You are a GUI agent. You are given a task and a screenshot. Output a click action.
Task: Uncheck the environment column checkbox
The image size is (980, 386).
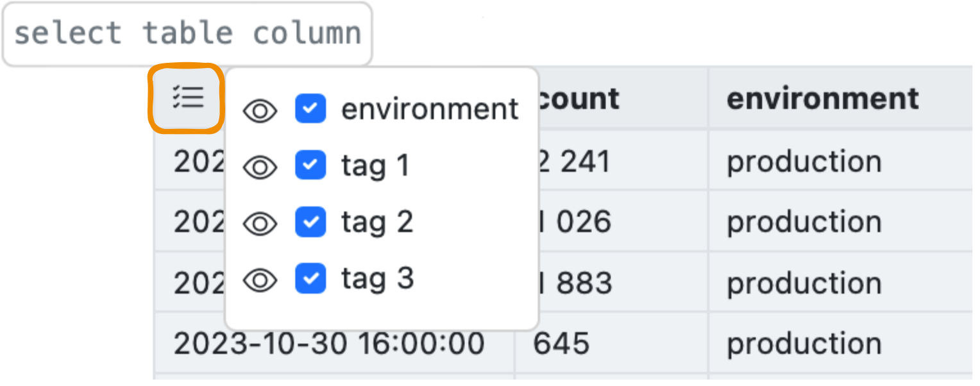[310, 110]
